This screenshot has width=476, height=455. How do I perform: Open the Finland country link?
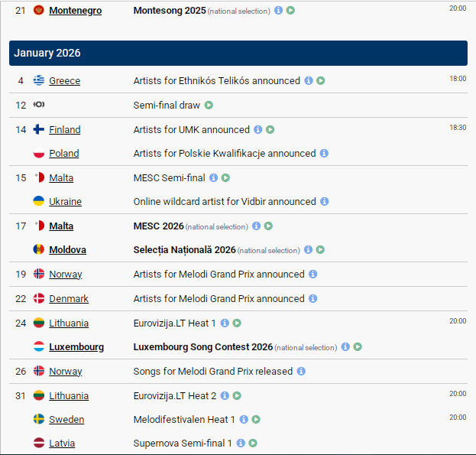(64, 130)
